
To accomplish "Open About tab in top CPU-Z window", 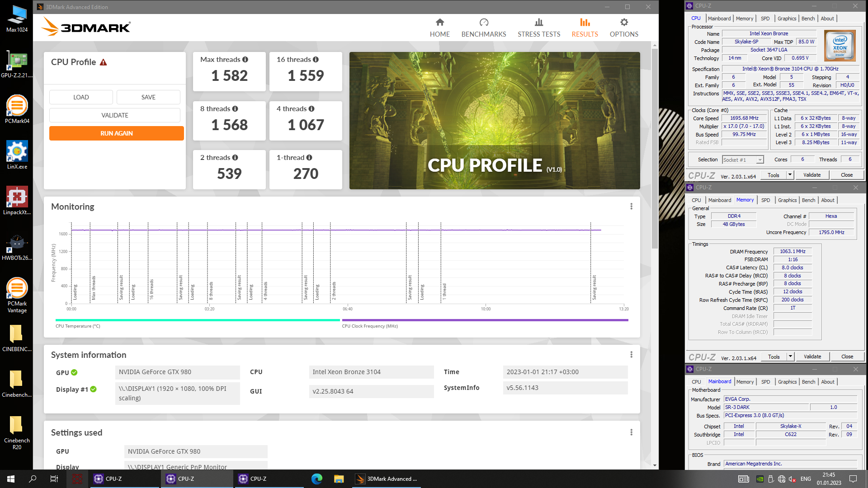I will (x=827, y=19).
